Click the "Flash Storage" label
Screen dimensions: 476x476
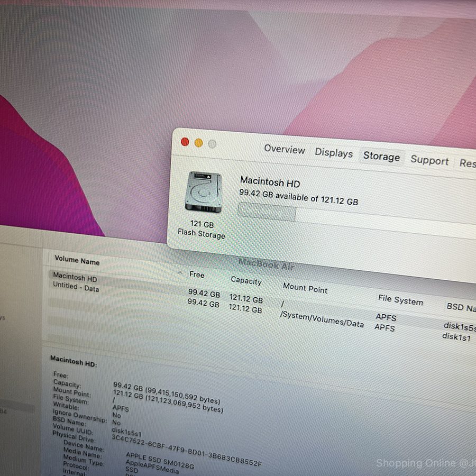click(x=202, y=233)
